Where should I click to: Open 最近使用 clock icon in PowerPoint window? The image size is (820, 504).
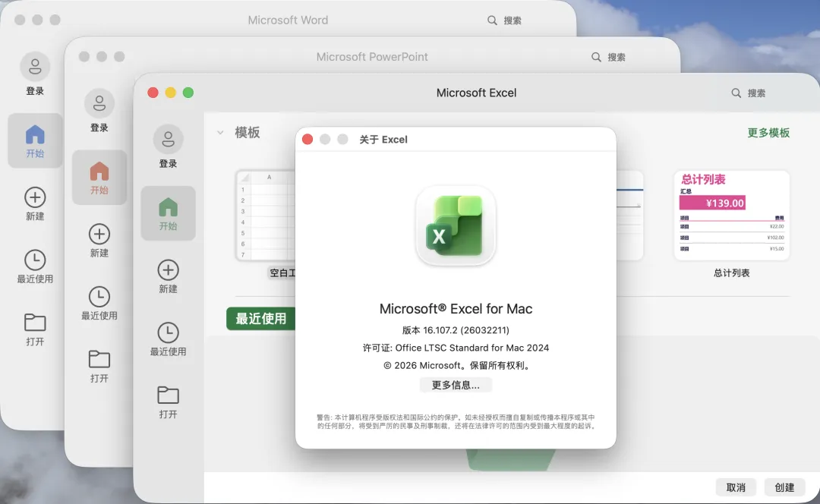point(99,297)
